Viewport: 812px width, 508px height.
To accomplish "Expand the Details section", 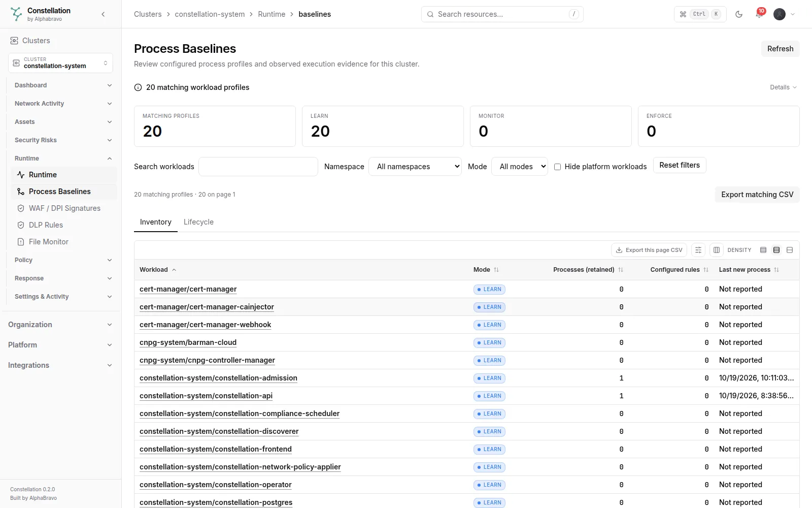I will [783, 87].
